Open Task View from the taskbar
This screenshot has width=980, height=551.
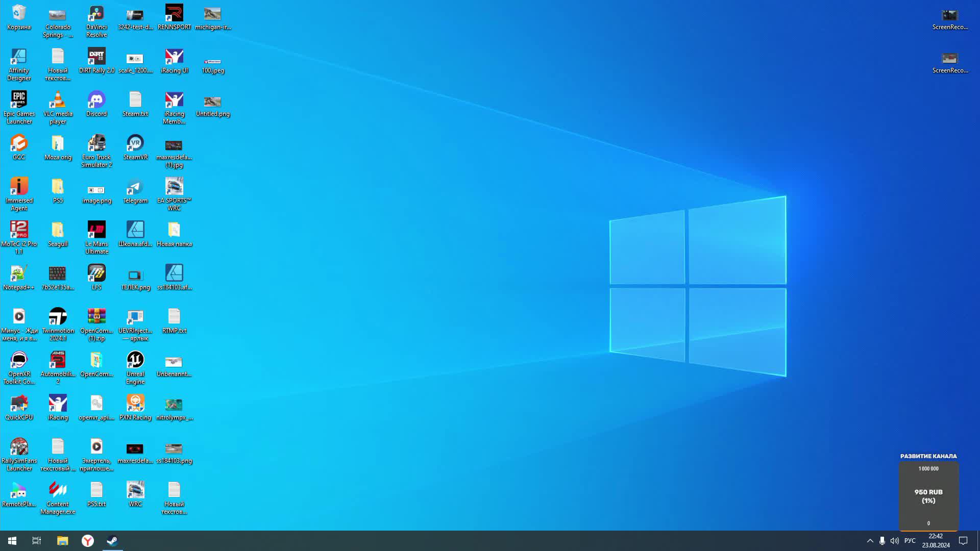37,541
